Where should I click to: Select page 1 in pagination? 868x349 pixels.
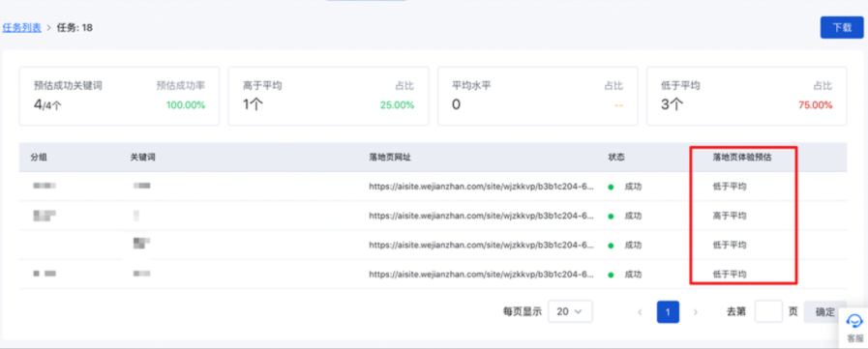click(668, 312)
